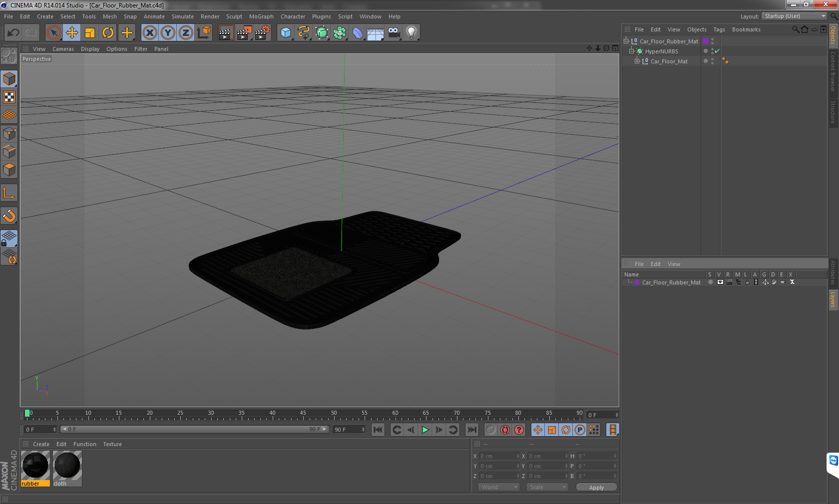The width and height of the screenshot is (839, 504).
Task: Click the Undo arrow icon
Action: pyautogui.click(x=13, y=33)
